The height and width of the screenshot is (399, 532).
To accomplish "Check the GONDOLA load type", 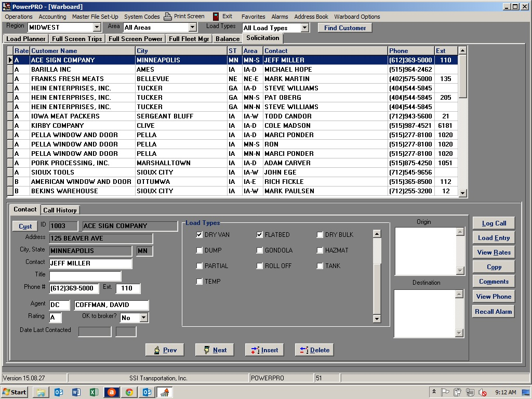I will click(259, 250).
